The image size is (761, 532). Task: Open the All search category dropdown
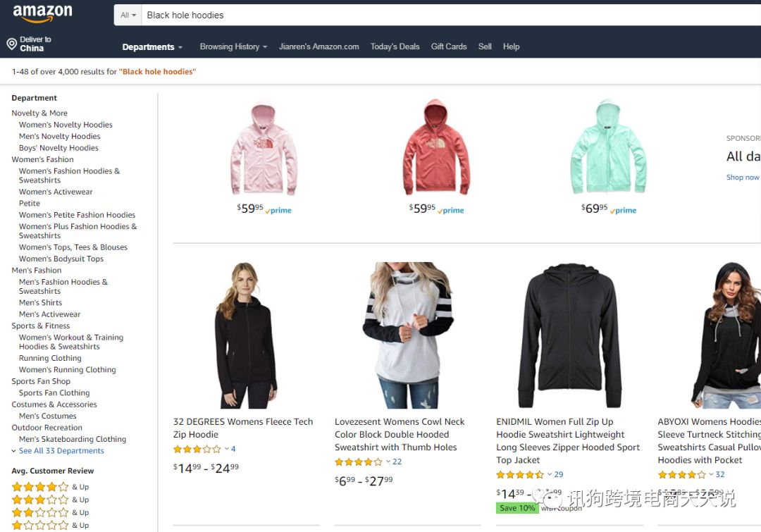pyautogui.click(x=128, y=15)
